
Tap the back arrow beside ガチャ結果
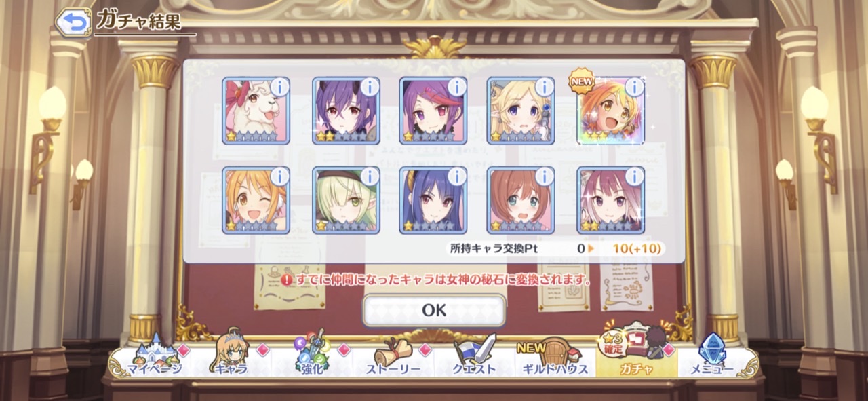point(73,22)
